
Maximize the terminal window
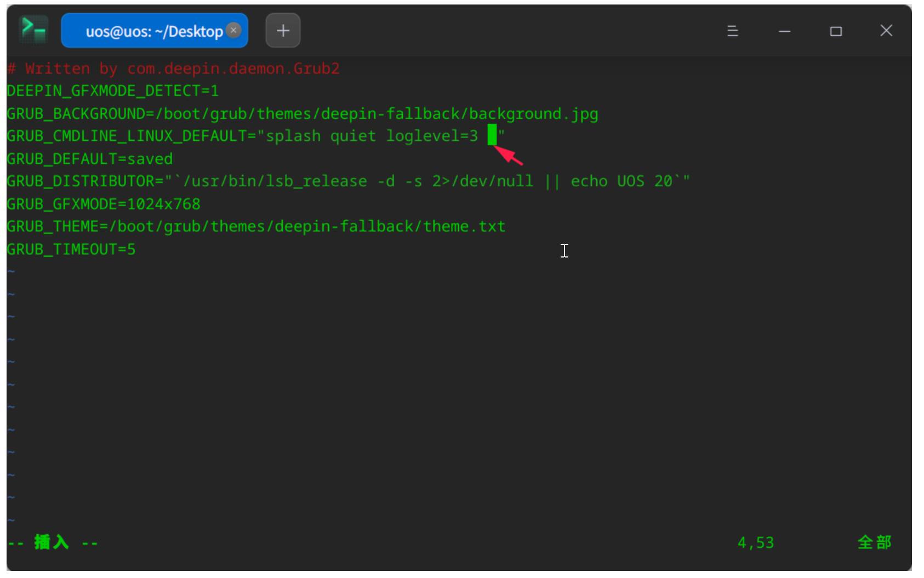(x=835, y=31)
